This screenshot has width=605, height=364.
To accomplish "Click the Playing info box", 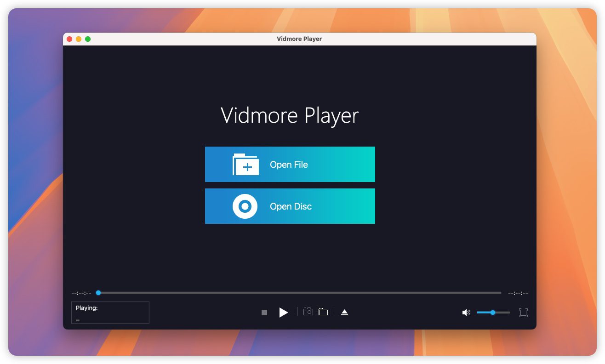I will [x=110, y=313].
